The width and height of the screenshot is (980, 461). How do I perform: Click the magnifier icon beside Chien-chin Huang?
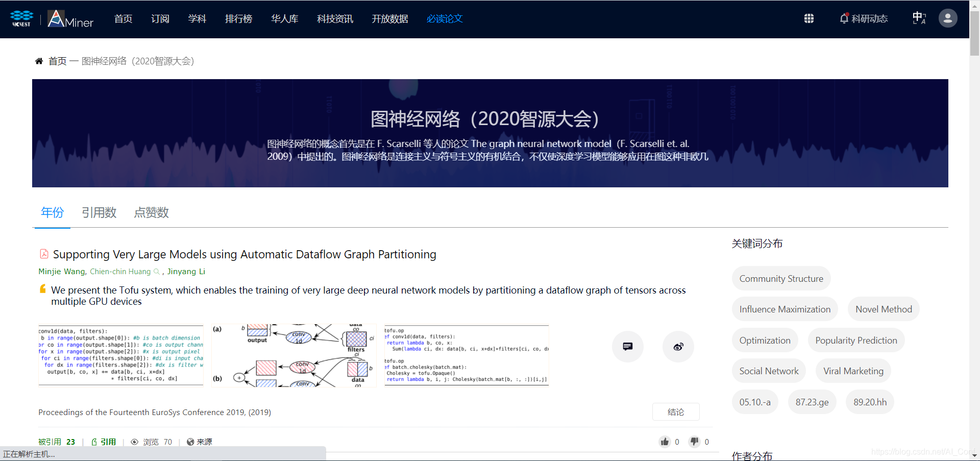(157, 272)
